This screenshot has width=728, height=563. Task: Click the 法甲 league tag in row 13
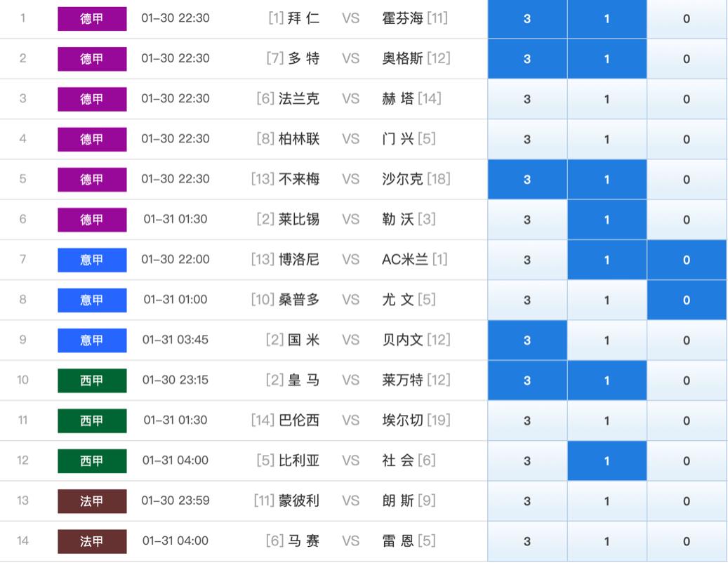pos(92,501)
